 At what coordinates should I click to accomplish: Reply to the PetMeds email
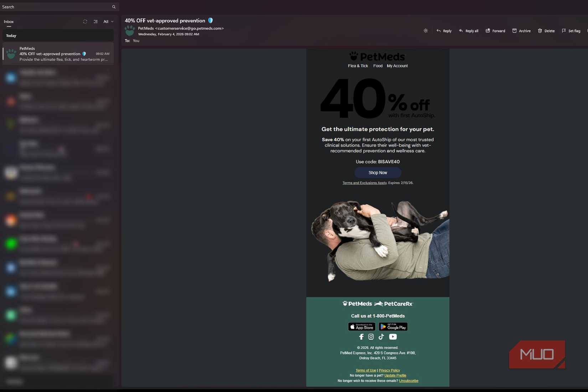tap(444, 31)
